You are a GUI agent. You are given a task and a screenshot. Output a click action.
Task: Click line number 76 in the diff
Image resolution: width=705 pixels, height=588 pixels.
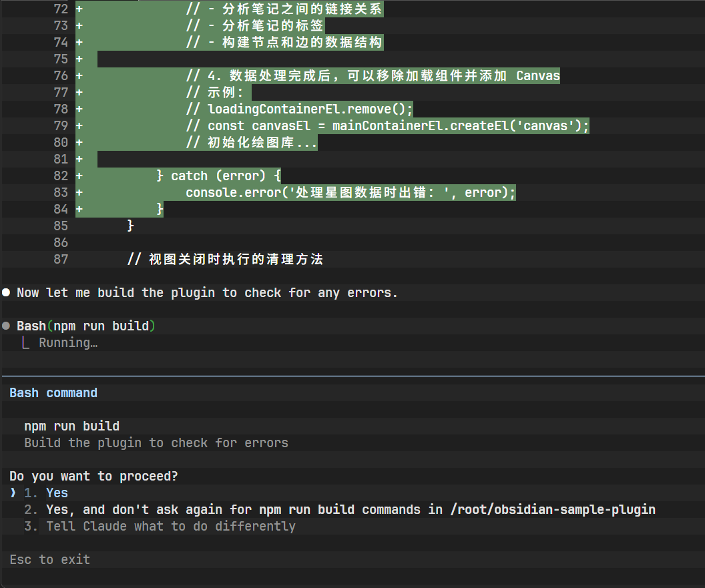coord(61,75)
